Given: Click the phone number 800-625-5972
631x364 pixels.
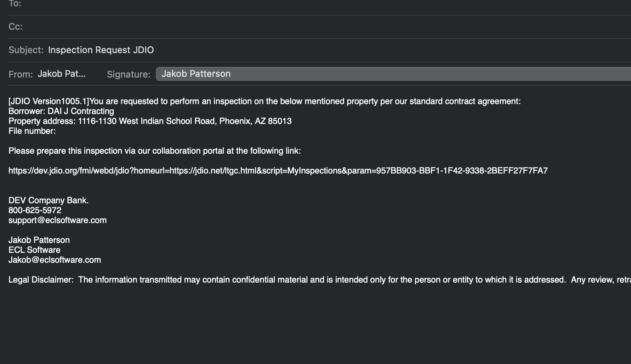Looking at the screenshot, I should pyautogui.click(x=35, y=210).
